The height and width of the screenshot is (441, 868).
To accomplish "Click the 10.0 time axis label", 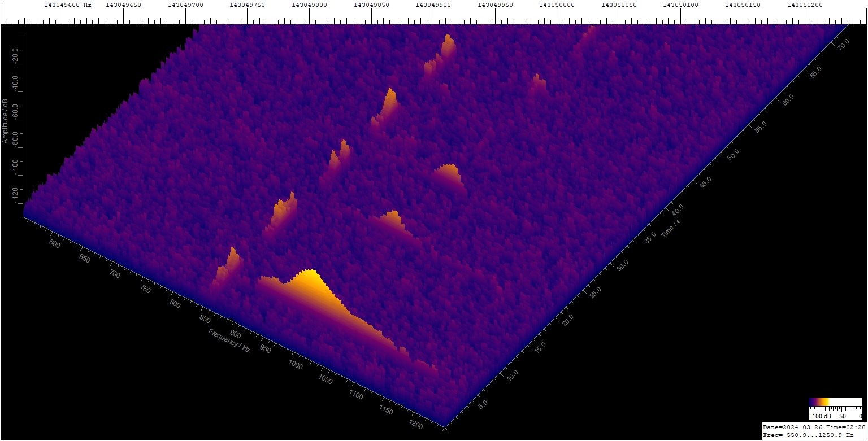I will click(512, 376).
